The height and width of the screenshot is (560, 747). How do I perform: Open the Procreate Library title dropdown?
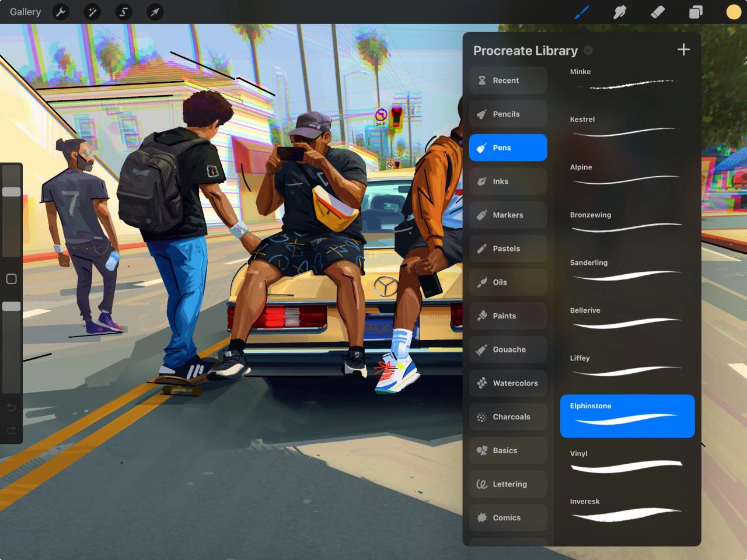click(588, 50)
